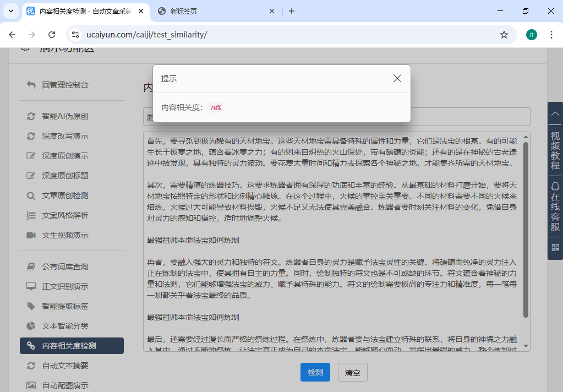This screenshot has height=392, width=563.
Task: Open 公有词库查询 in sidebar
Action: click(65, 266)
